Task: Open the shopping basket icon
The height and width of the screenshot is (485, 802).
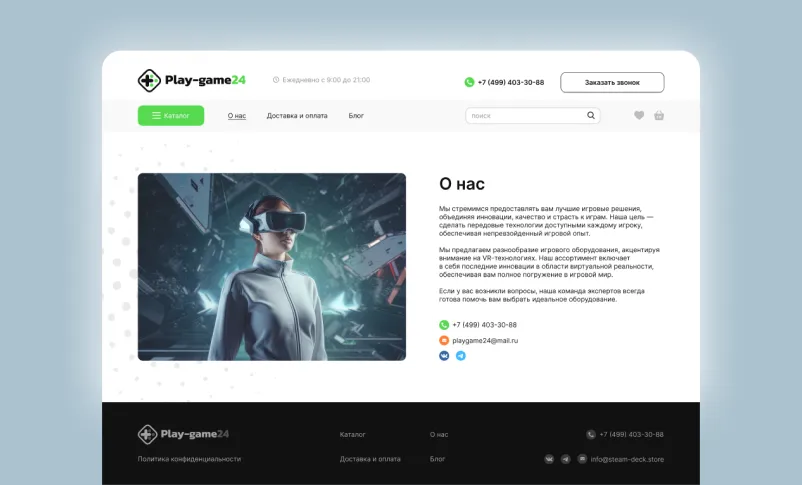Action: [659, 116]
